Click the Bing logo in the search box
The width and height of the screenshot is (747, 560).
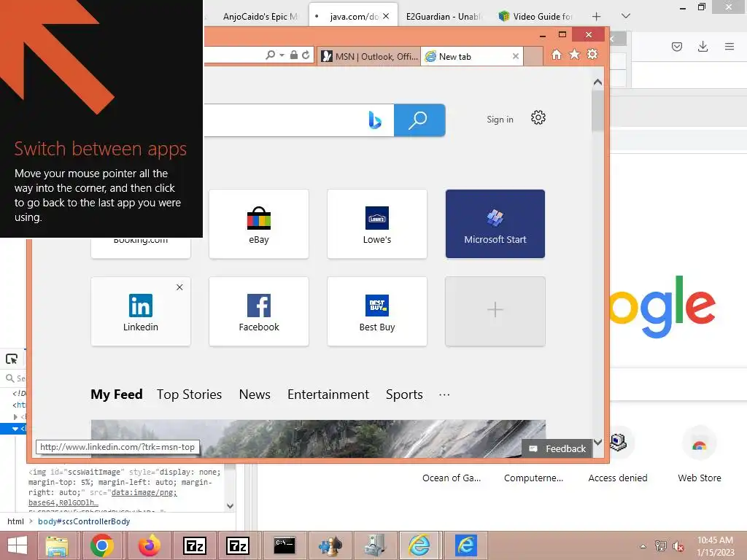[x=375, y=120]
